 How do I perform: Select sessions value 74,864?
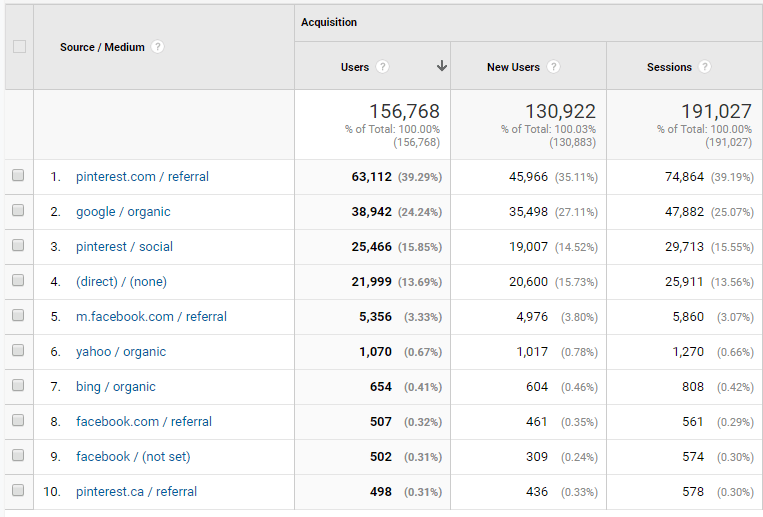(x=685, y=177)
